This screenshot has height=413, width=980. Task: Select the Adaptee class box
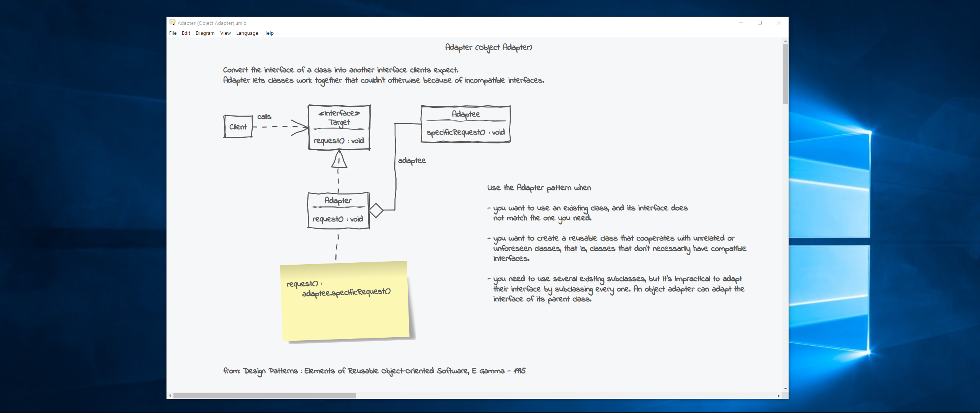click(x=465, y=124)
